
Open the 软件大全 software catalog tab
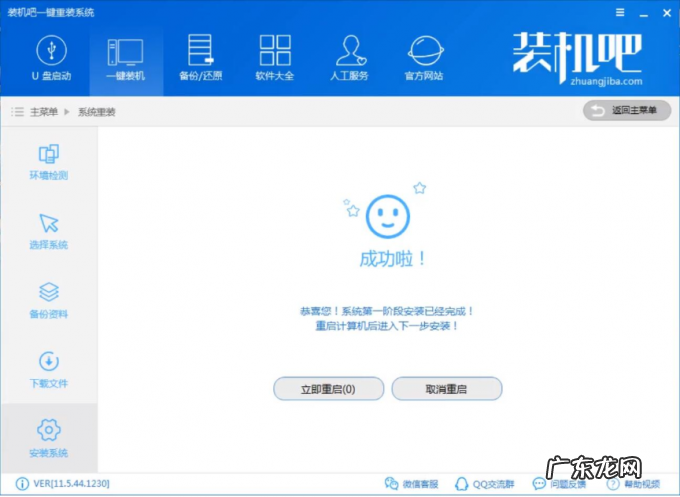tap(275, 59)
